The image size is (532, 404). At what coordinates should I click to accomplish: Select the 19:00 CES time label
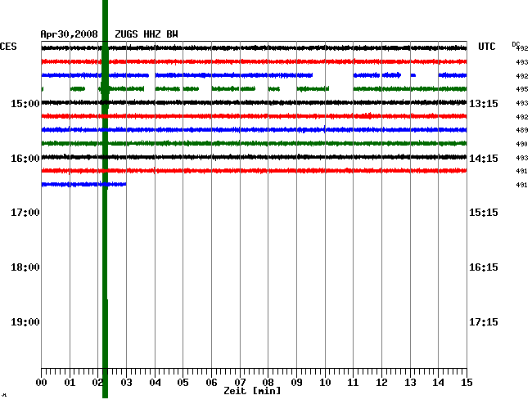25,321
